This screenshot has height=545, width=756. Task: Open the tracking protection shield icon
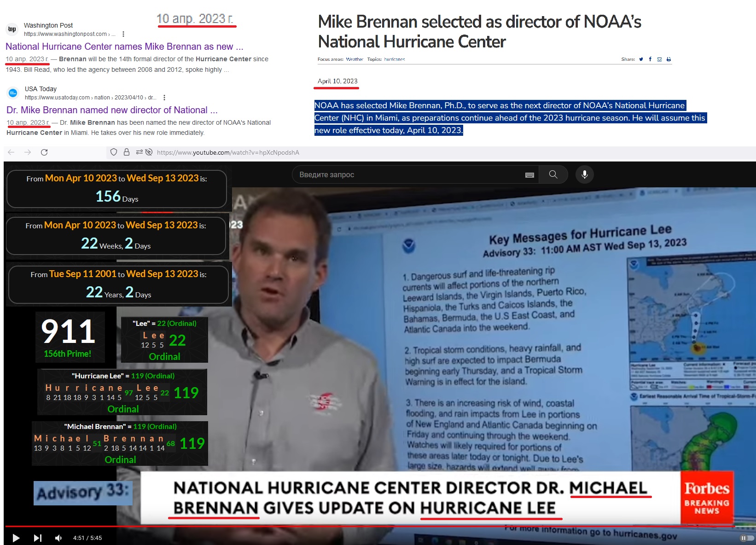pos(114,152)
